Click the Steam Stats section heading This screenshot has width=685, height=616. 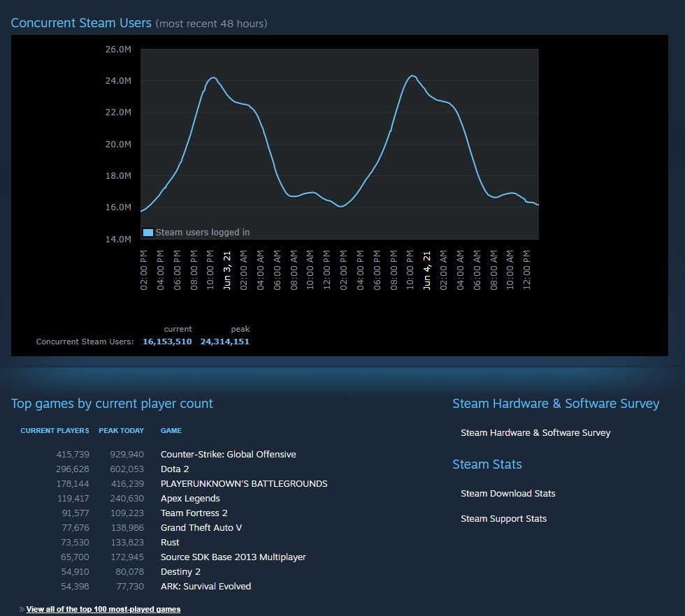tap(487, 464)
